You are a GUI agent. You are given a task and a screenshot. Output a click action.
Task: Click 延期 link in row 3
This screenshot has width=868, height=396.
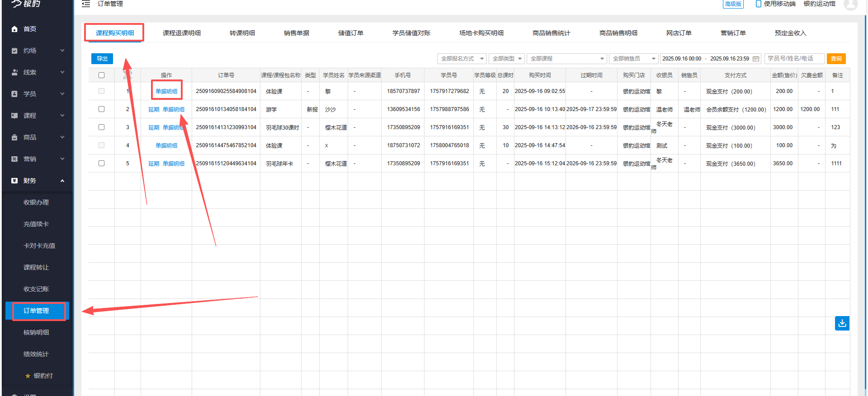tap(154, 127)
